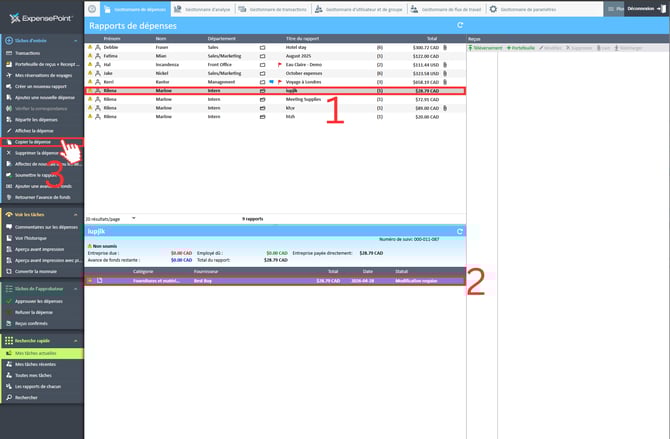Click the Déconnexion logout icon
Viewport: 670px width, 439px height.
point(661,8)
